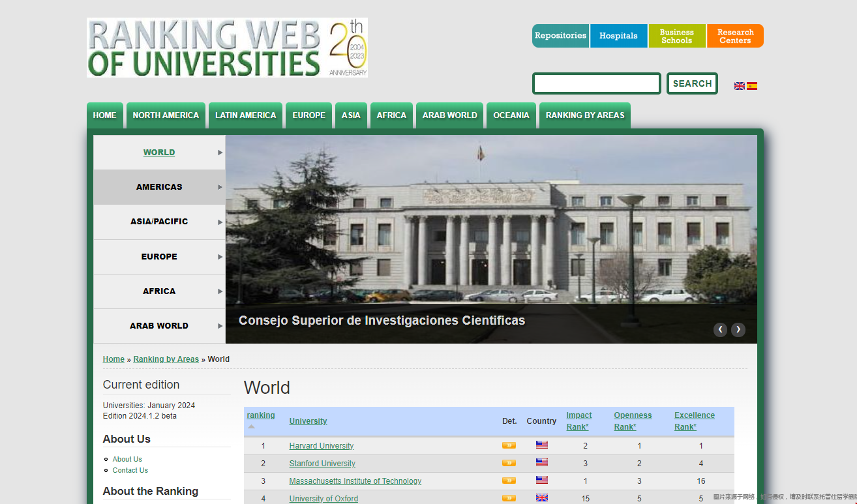
Task: Click the US flag in Harvard row
Action: point(542,445)
